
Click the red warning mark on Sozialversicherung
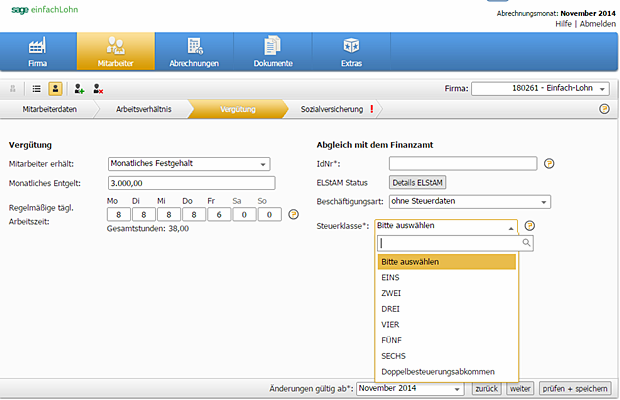click(x=372, y=109)
